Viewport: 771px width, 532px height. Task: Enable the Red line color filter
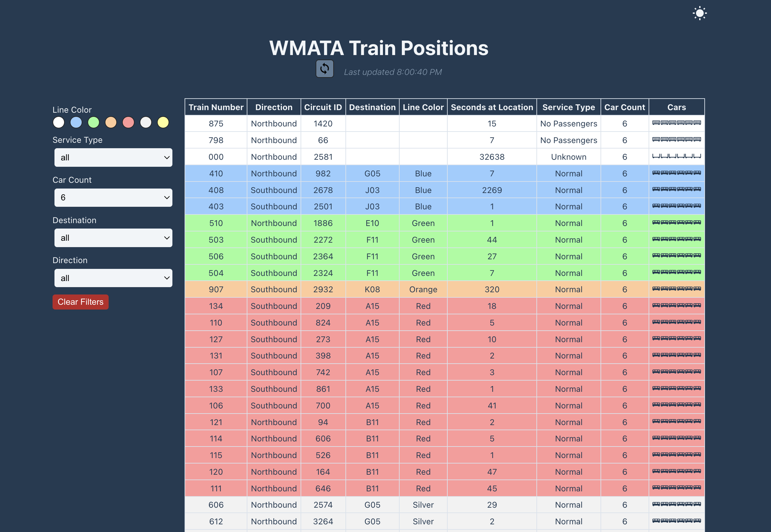click(x=128, y=122)
